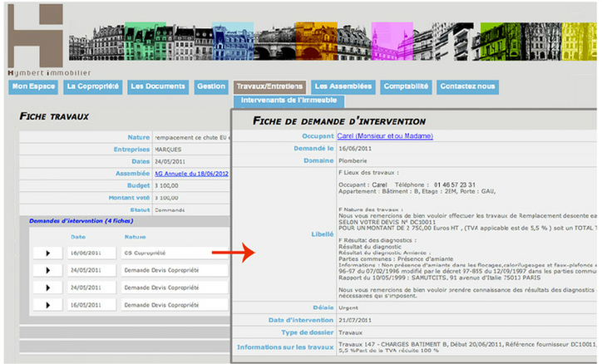Click the Informations sur les travaux label
The image size is (602, 364).
click(x=285, y=347)
